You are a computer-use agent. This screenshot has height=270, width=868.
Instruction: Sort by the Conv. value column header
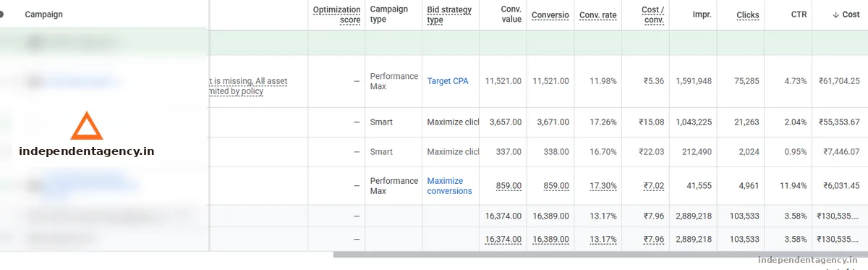pos(511,14)
